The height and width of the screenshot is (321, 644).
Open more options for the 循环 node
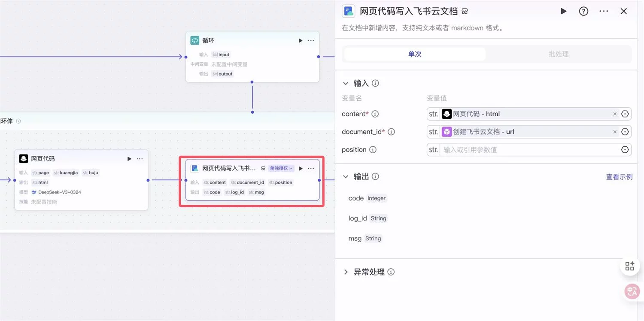[311, 40]
